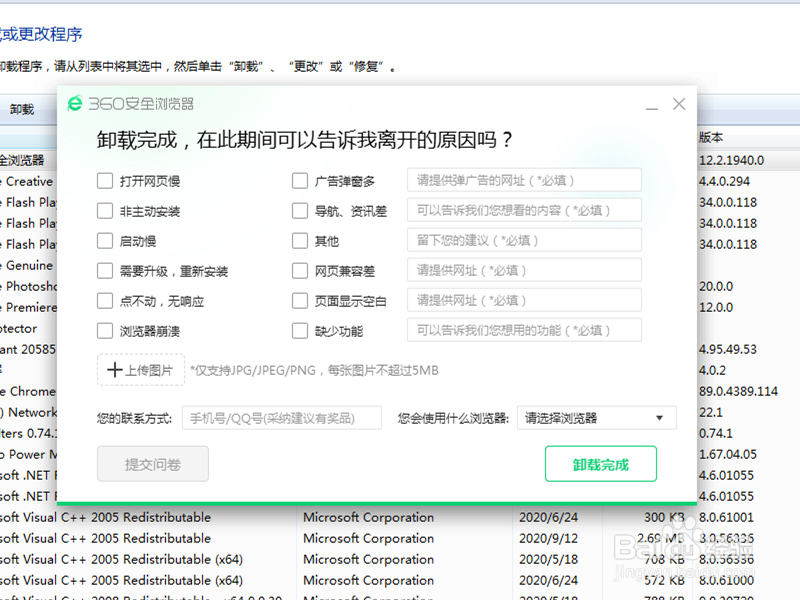This screenshot has width=800, height=600.
Task: Click Microsoft Corporation publisher on 2020/9/12 row
Action: tap(368, 538)
